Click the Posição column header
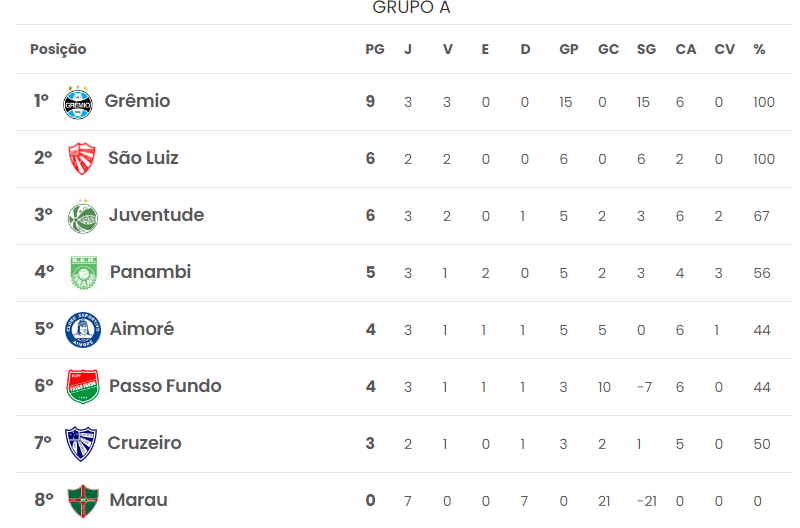This screenshot has height=528, width=800. 58,49
